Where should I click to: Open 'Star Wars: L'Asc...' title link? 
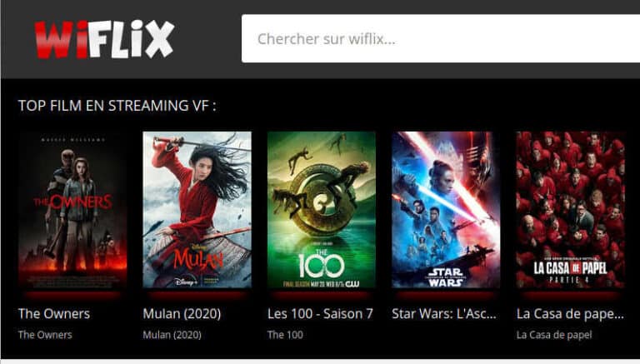click(x=444, y=314)
